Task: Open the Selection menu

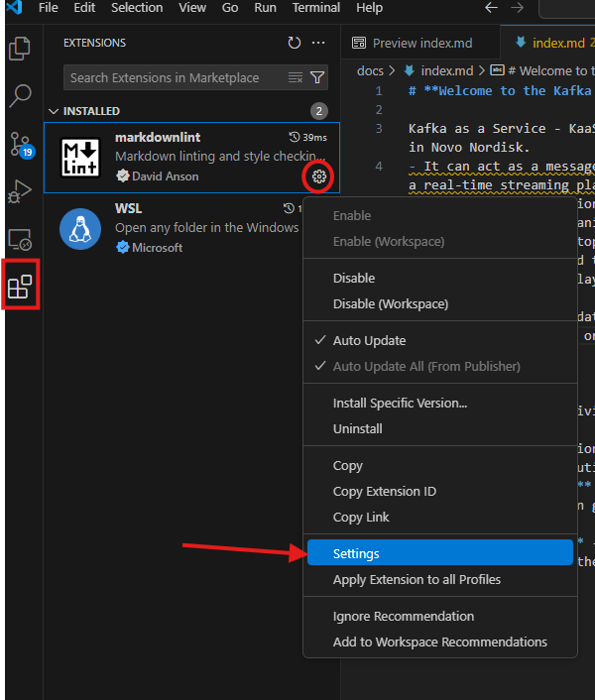Action: click(x=137, y=8)
